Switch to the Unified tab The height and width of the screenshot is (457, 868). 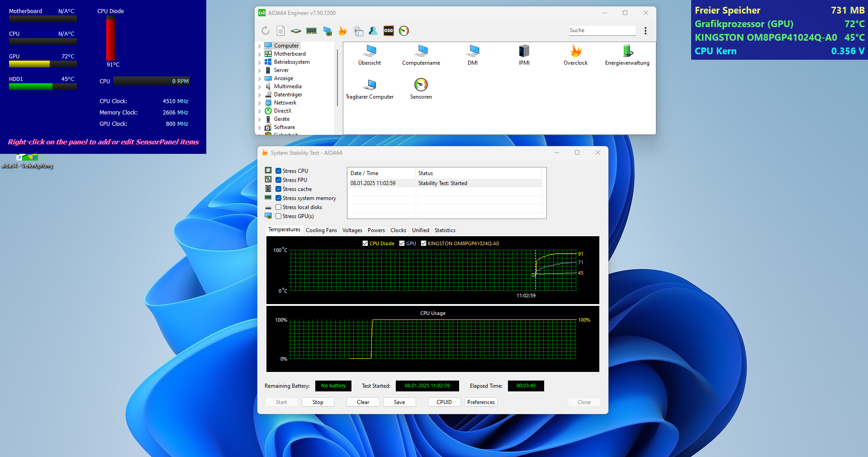click(421, 230)
